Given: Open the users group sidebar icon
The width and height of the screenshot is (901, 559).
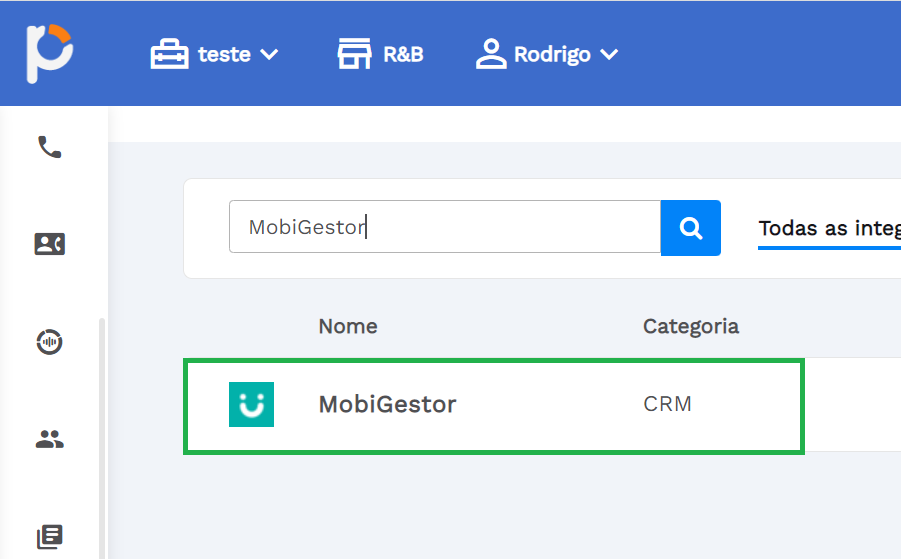Looking at the screenshot, I should coord(49,440).
